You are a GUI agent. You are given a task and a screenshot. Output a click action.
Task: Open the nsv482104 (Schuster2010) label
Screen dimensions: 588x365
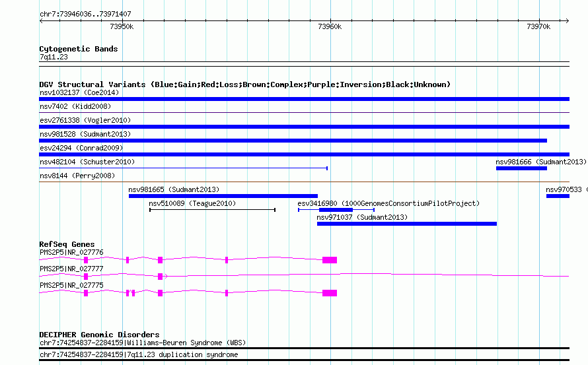[x=87, y=162]
